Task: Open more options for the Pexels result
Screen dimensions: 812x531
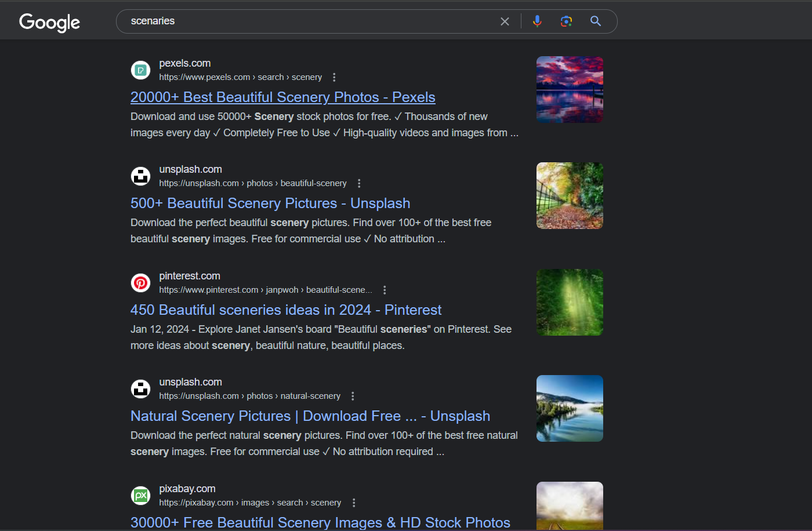Action: point(334,77)
